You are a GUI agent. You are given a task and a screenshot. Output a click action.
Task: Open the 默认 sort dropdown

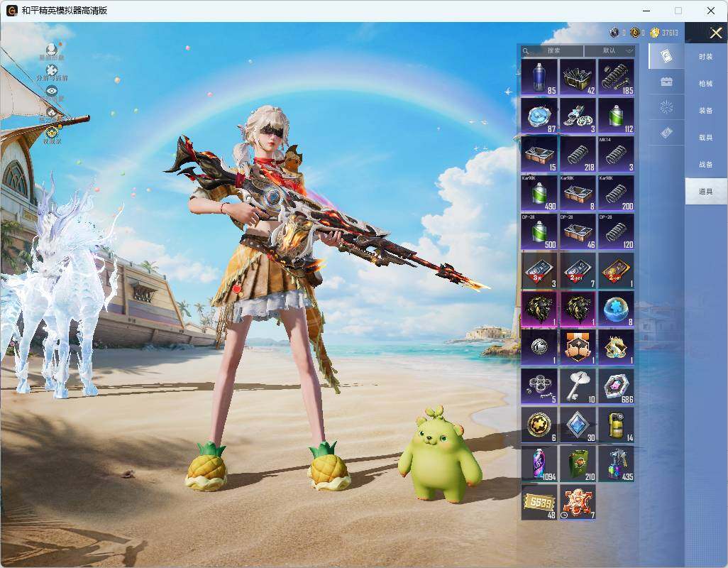coord(610,50)
